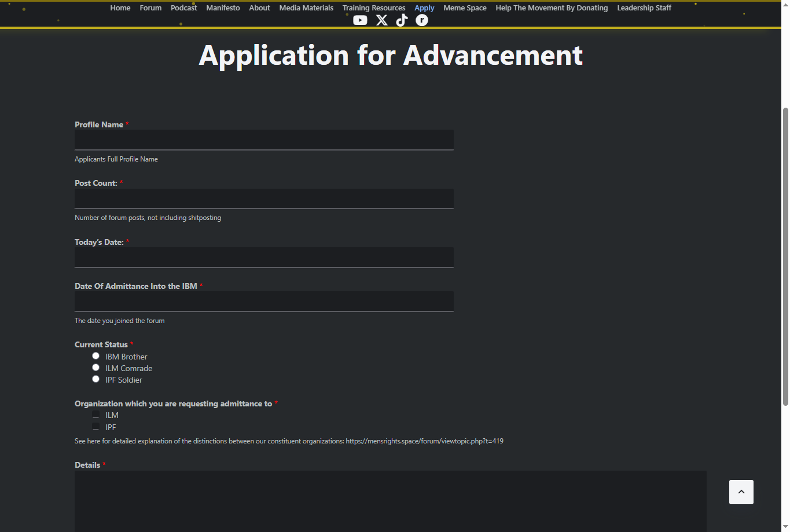This screenshot has width=790, height=532.
Task: Select the IPF Soldier radio option
Action: click(x=96, y=379)
